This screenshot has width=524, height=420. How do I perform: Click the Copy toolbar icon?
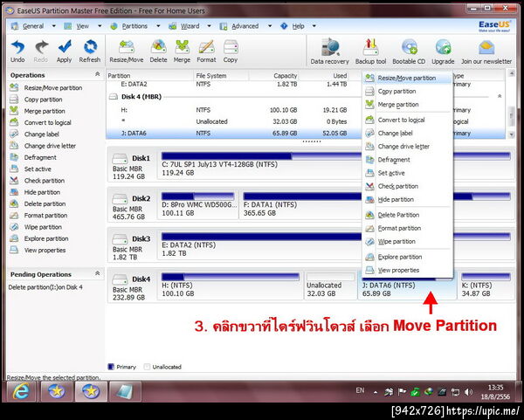point(231,52)
